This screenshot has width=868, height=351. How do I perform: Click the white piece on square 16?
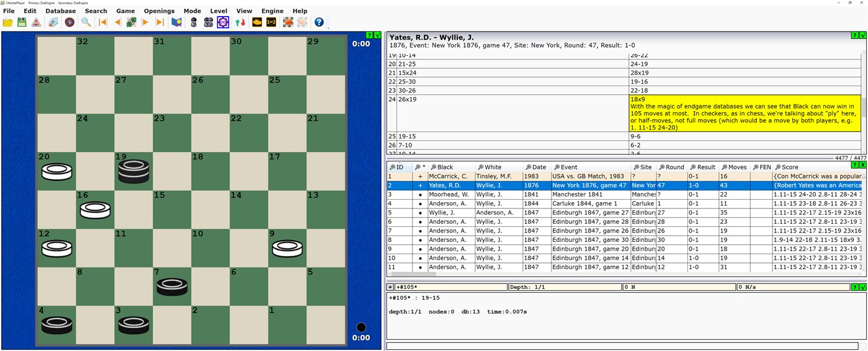[96, 210]
